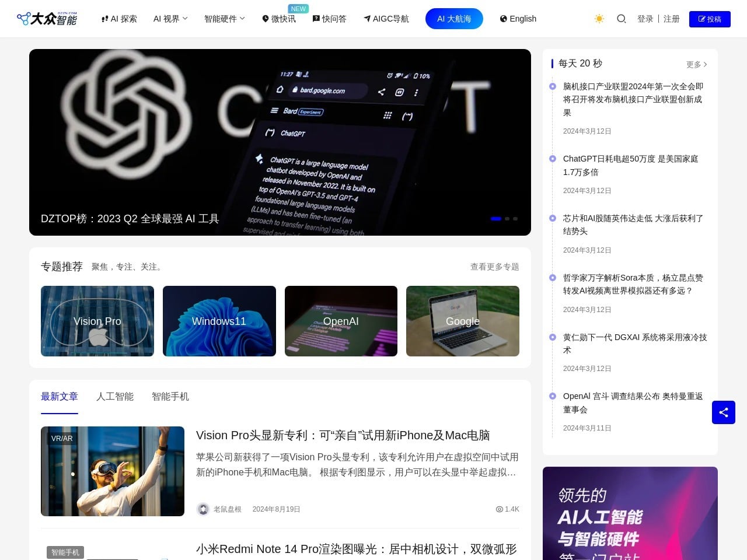The width and height of the screenshot is (747, 560).
Task: Click the AIGC导航 arrow icon
Action: [366, 19]
